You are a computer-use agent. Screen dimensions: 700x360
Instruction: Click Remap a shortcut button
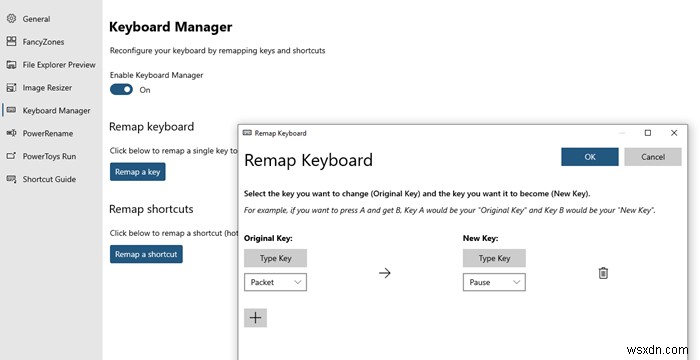(146, 254)
